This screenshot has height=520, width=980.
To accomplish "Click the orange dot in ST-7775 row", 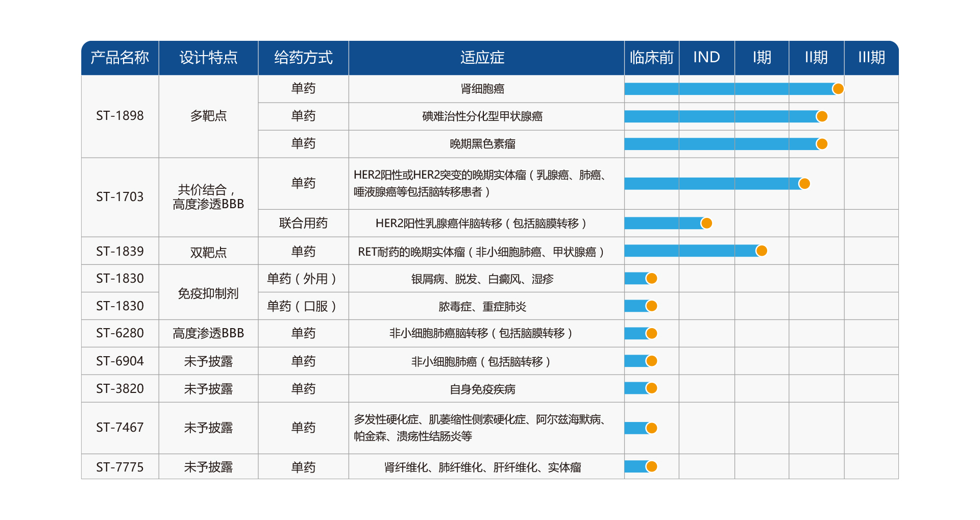I will click(x=651, y=466).
